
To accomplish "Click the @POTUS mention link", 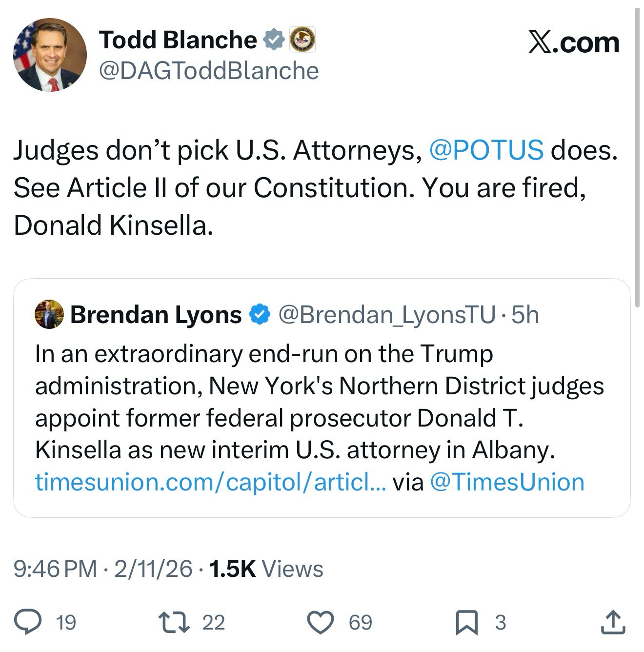I will (x=486, y=150).
